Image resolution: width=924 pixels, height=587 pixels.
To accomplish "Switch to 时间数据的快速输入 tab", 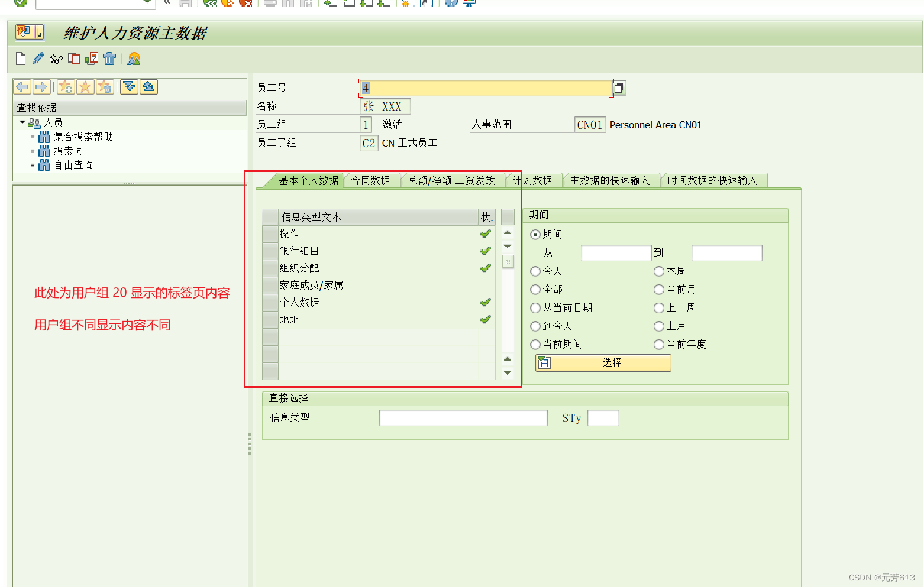I will 712,180.
